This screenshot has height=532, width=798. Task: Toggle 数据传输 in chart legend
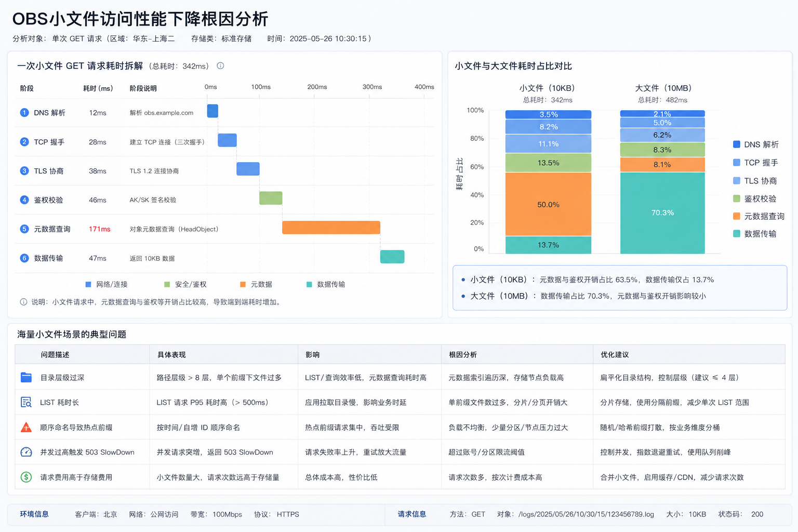(754, 234)
